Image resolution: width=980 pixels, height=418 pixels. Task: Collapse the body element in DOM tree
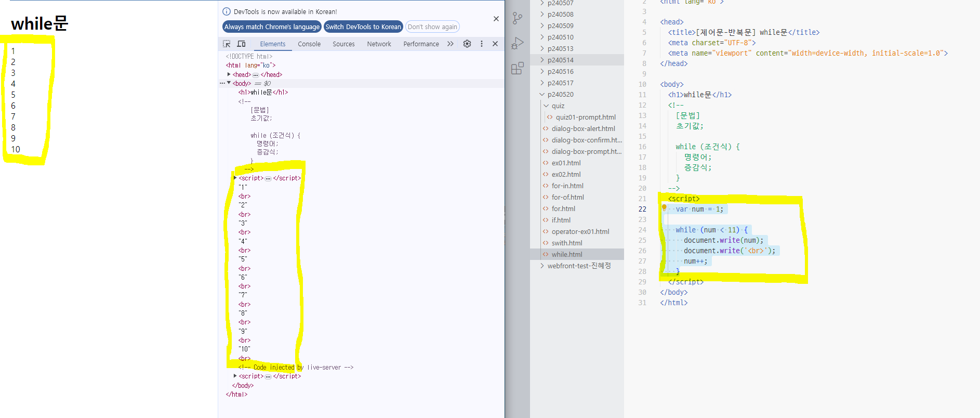(229, 83)
